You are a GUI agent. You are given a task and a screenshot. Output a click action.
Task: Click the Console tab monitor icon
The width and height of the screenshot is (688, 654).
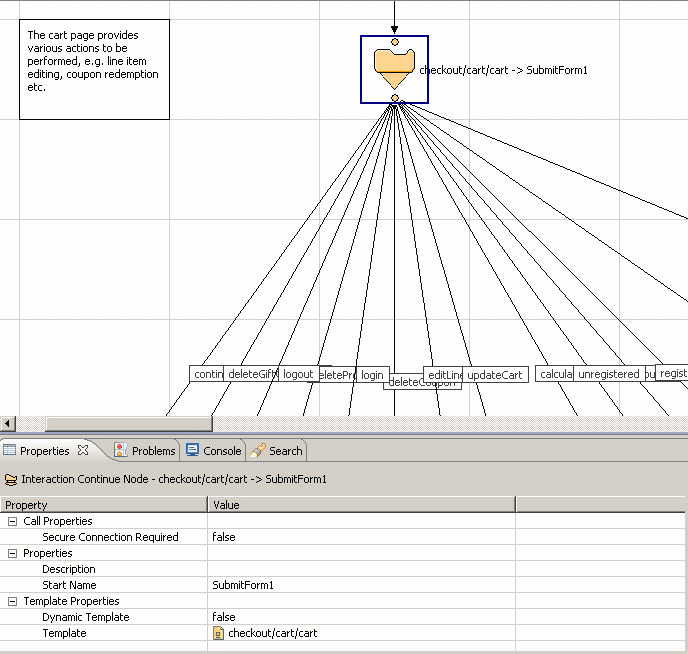(193, 450)
